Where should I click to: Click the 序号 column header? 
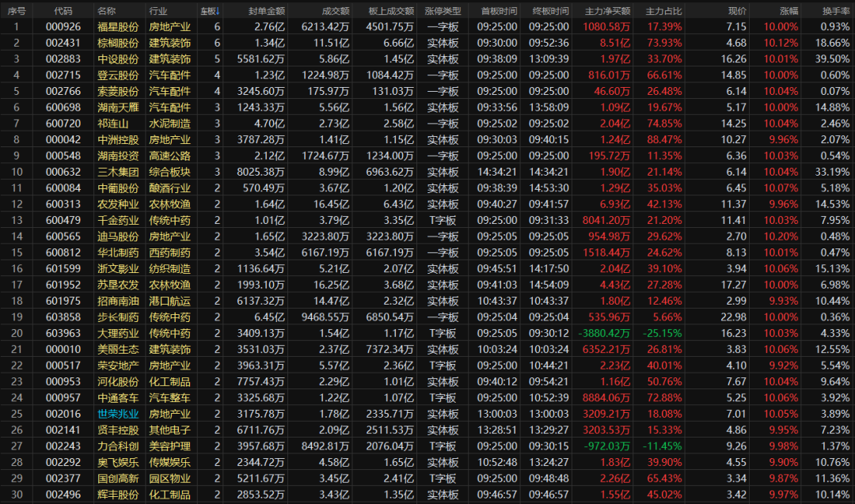click(17, 11)
